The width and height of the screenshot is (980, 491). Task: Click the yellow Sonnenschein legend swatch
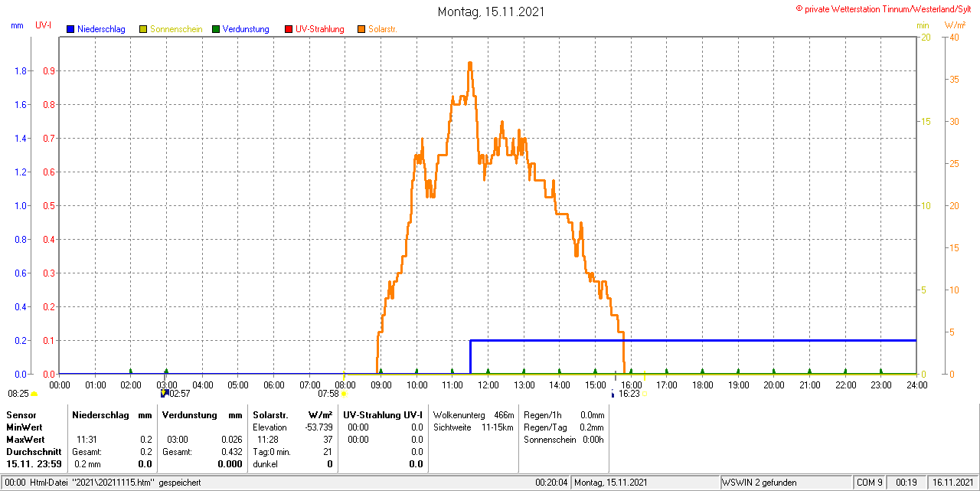click(x=143, y=29)
